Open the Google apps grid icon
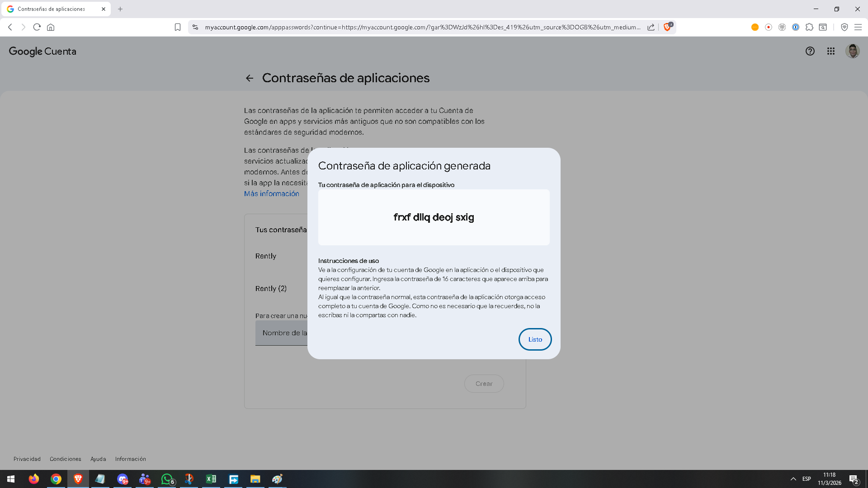868x488 pixels. tap(831, 51)
